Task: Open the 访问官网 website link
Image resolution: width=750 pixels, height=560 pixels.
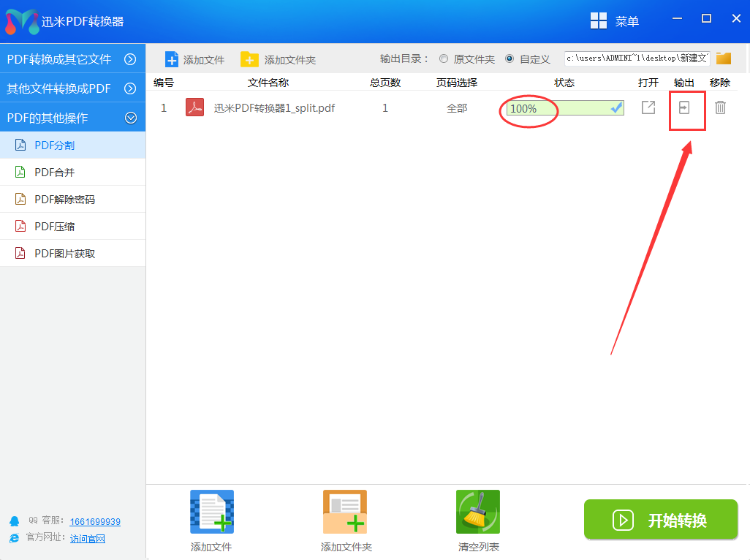Action: pyautogui.click(x=88, y=539)
